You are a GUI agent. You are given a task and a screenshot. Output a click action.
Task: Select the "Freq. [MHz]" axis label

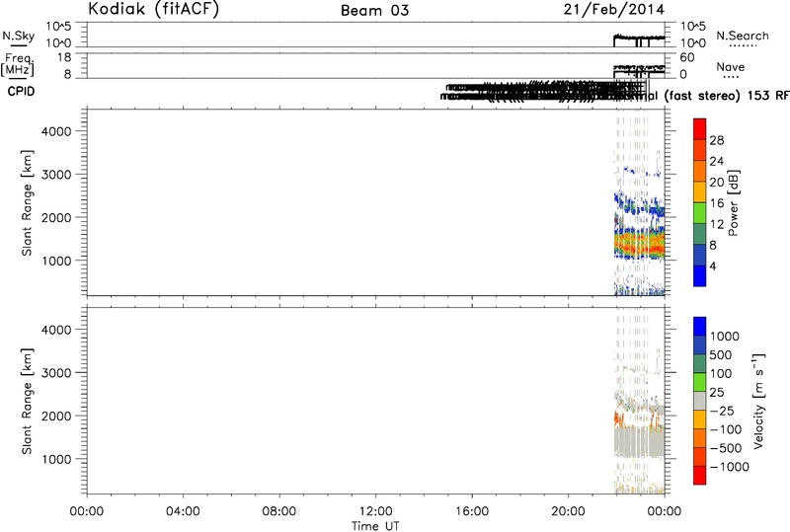pyautogui.click(x=18, y=64)
